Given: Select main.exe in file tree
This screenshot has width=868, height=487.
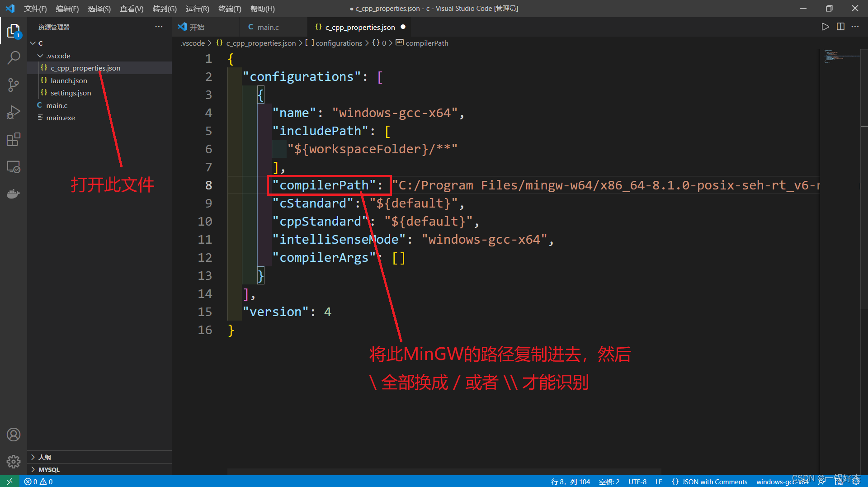Looking at the screenshot, I should [x=99, y=118].
